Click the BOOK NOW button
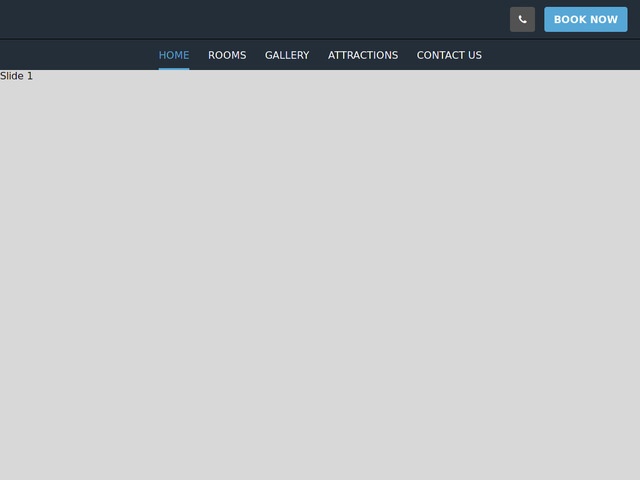 pyautogui.click(x=585, y=19)
